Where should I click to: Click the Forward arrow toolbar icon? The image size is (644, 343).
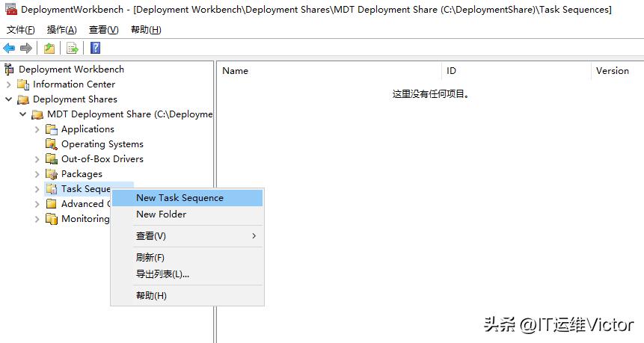click(26, 49)
